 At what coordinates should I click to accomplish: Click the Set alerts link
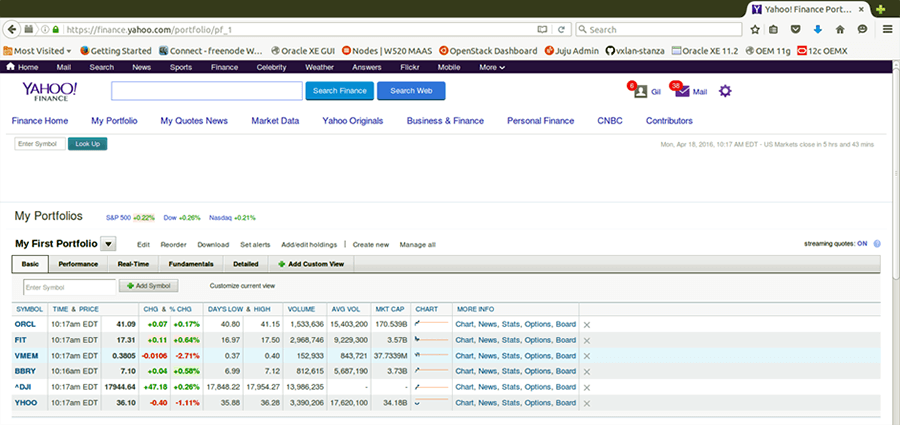[255, 245]
